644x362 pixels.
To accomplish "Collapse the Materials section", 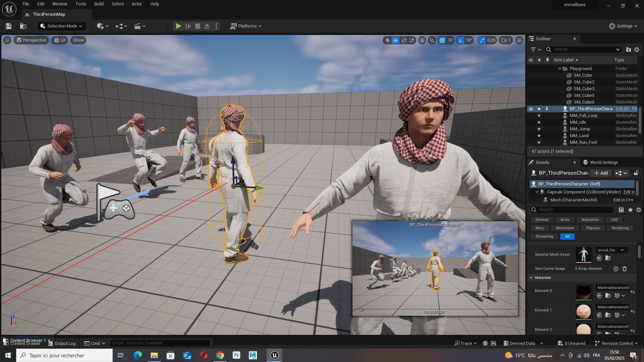I will tap(531, 278).
